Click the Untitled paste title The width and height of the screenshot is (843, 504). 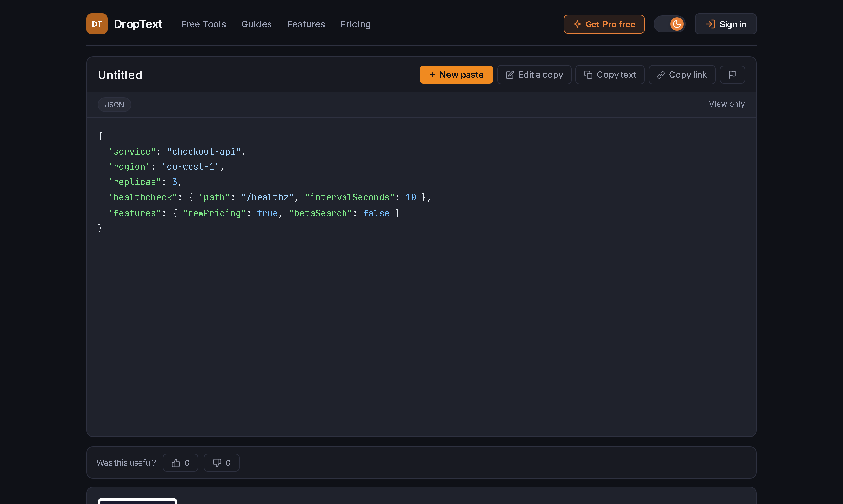click(x=120, y=75)
